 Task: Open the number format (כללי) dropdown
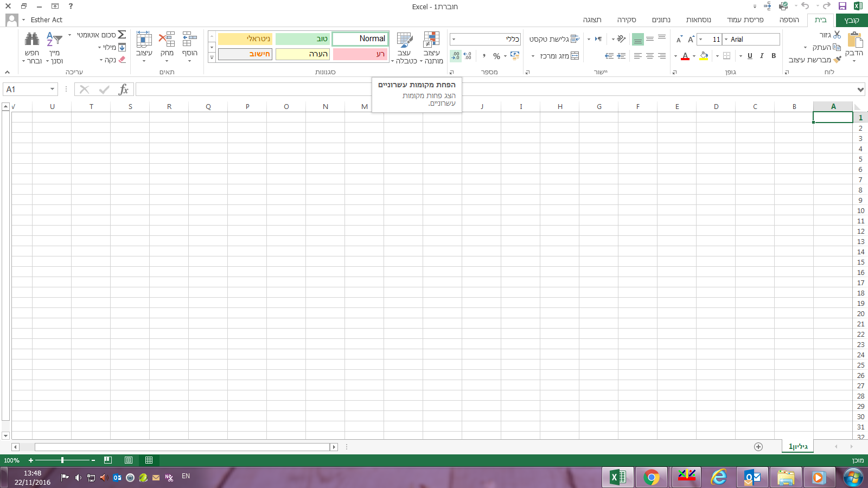tap(454, 39)
